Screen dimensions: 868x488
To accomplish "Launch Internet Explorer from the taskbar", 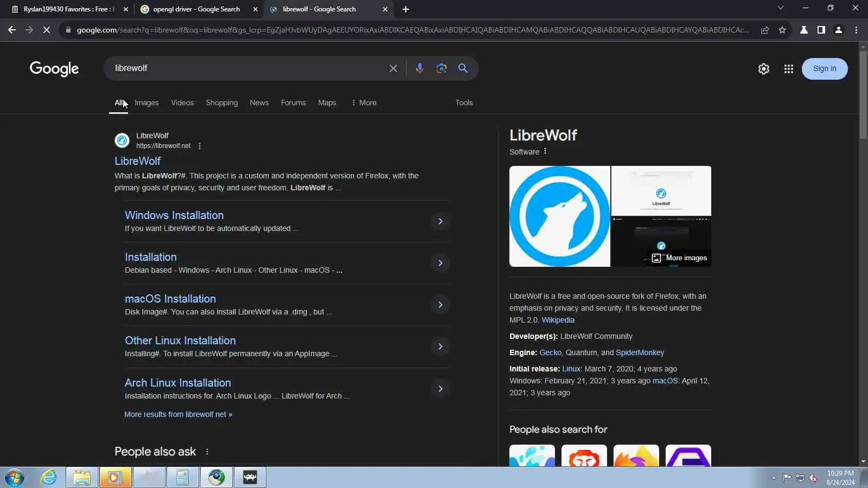I will point(49,478).
